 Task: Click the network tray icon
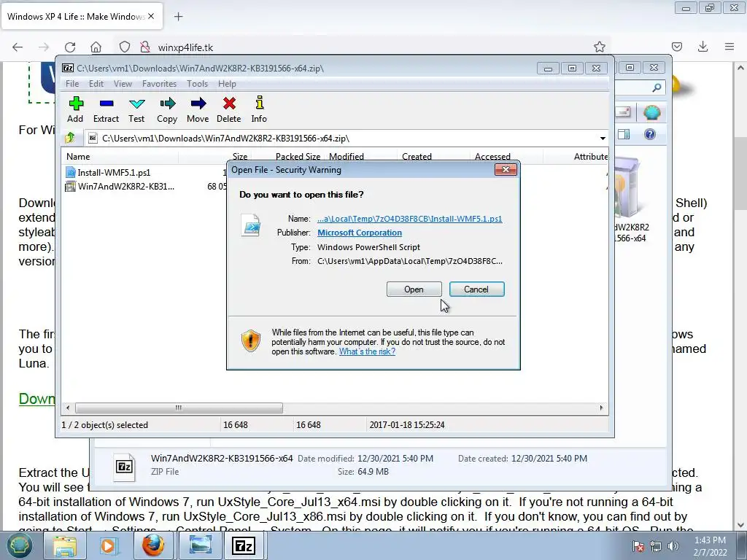(x=656, y=546)
